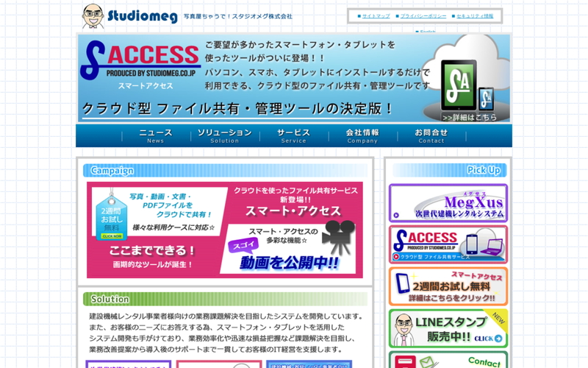Open the MegXus 次世代建機レンタルシステム banner
The width and height of the screenshot is (588, 368).
click(x=448, y=203)
